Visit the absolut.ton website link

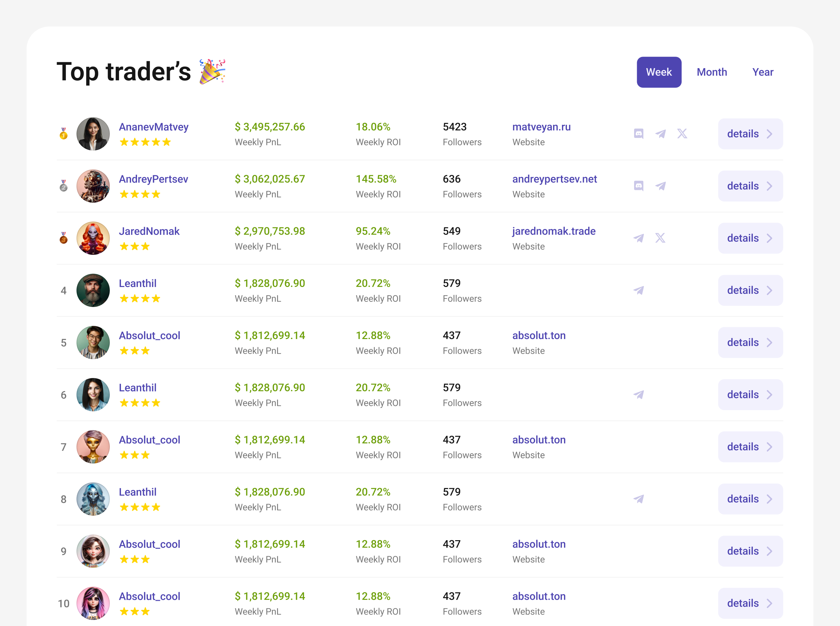pyautogui.click(x=539, y=335)
